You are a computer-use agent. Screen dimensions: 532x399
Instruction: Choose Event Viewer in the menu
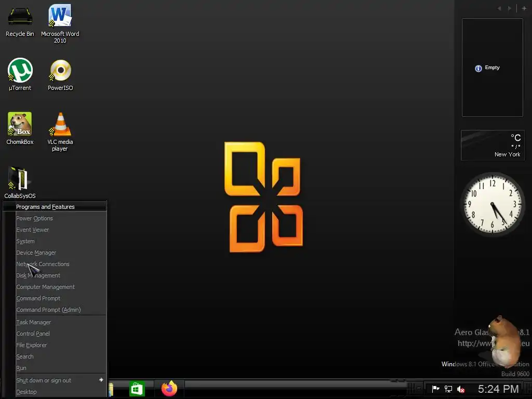tap(55, 230)
